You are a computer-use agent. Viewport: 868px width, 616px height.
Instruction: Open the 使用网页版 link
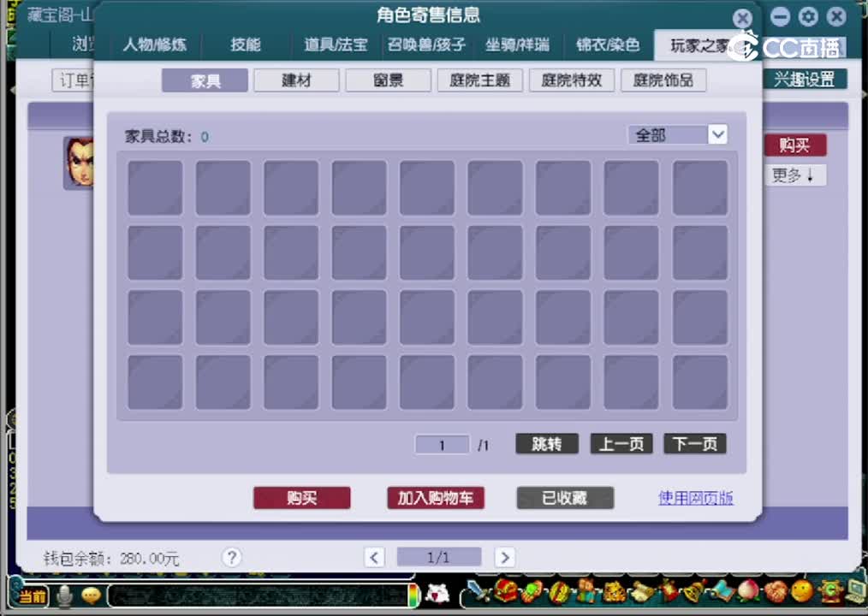pyautogui.click(x=696, y=497)
